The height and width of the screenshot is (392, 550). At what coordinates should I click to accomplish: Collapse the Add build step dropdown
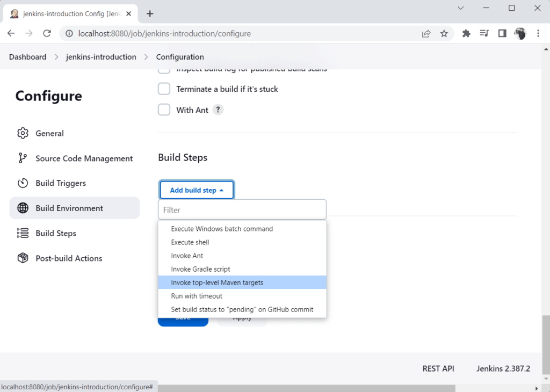pos(197,190)
